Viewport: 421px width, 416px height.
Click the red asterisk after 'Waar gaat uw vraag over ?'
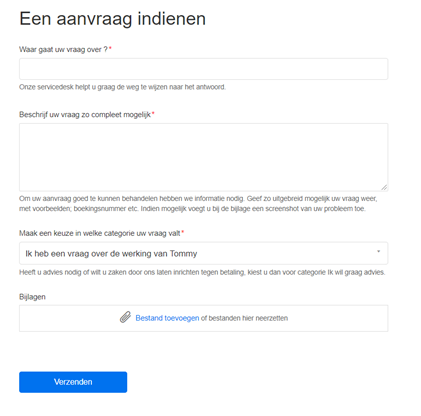coord(110,49)
